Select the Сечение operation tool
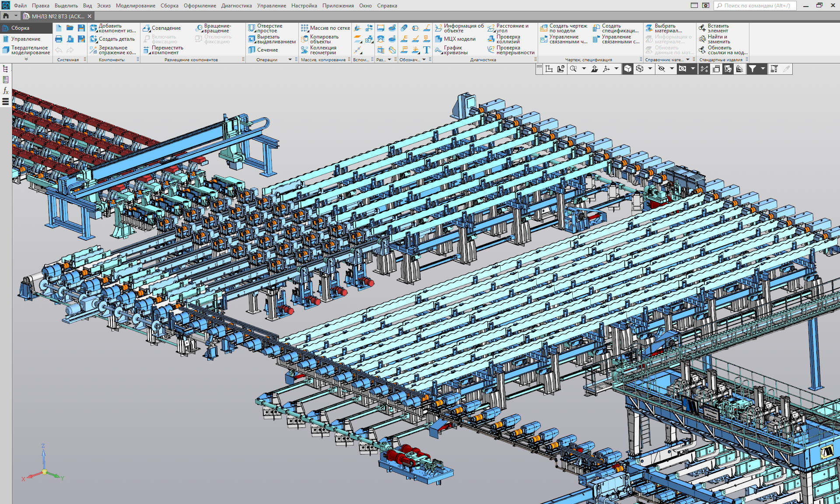The height and width of the screenshot is (504, 840). tap(263, 50)
